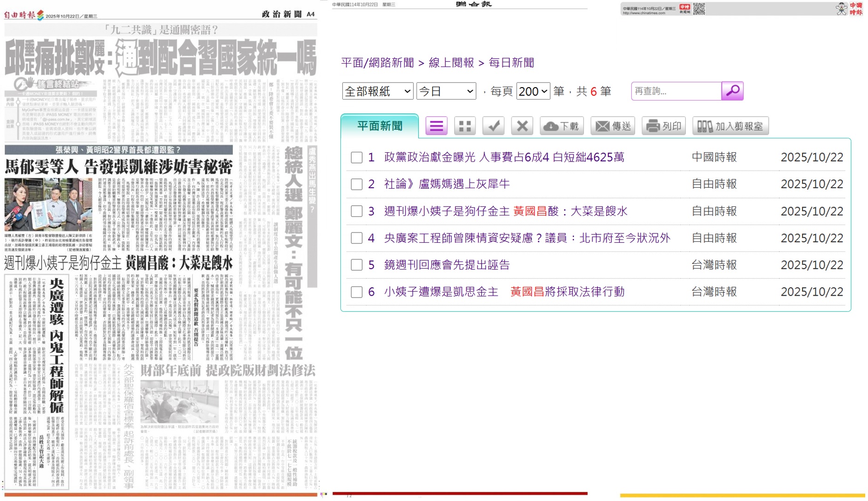Open article 週刊爆小姨子是狗仔金主
This screenshot has height=501, width=868.
coord(506,211)
